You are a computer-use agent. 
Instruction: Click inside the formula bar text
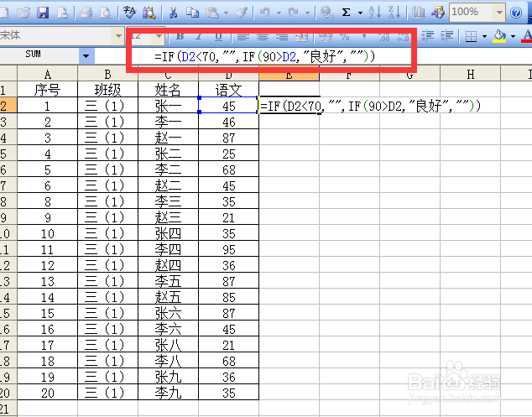[x=265, y=56]
